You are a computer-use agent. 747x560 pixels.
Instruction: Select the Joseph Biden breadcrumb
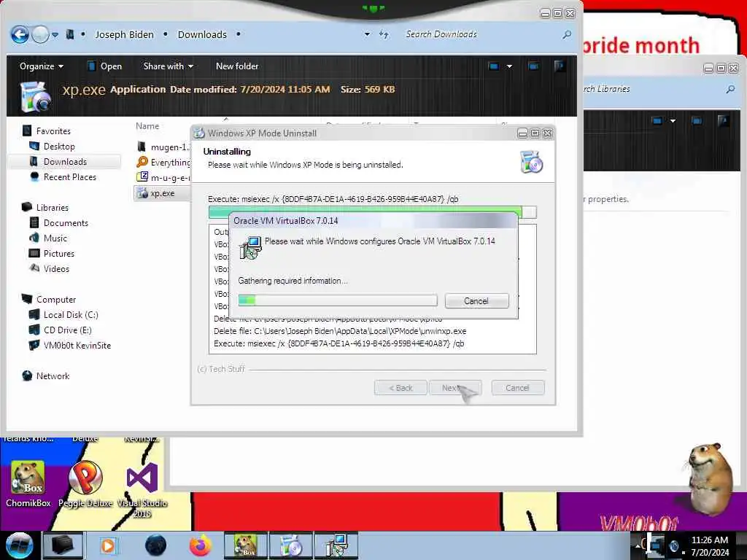(x=124, y=34)
